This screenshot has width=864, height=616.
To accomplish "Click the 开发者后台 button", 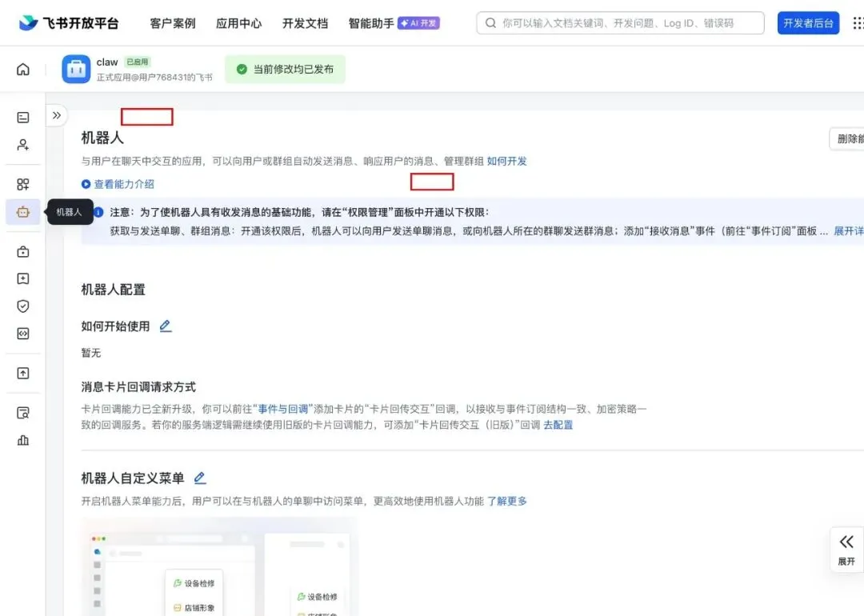I will click(x=808, y=23).
